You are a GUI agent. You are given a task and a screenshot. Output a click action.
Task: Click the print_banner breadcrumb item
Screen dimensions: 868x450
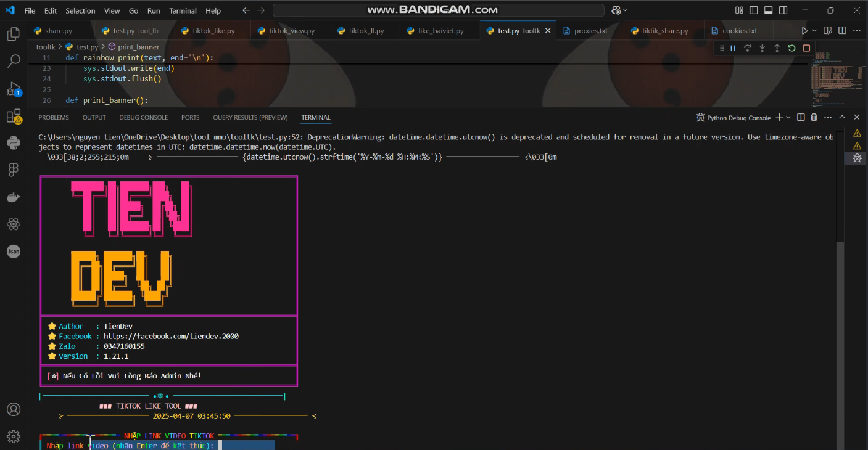point(138,47)
